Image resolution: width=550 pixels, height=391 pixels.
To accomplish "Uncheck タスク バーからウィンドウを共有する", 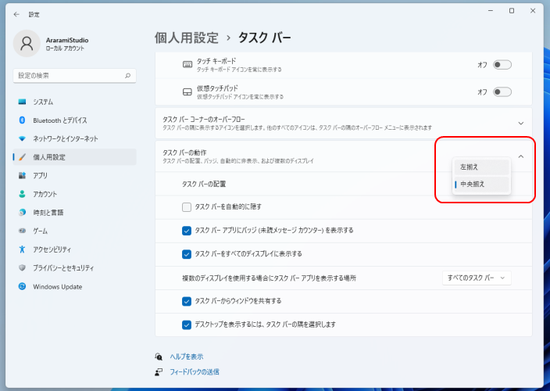I will (x=187, y=301).
